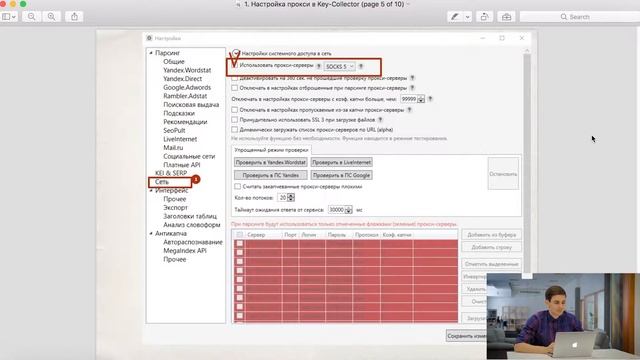Check the select-all checkbox in proxy table header

tap(240, 235)
